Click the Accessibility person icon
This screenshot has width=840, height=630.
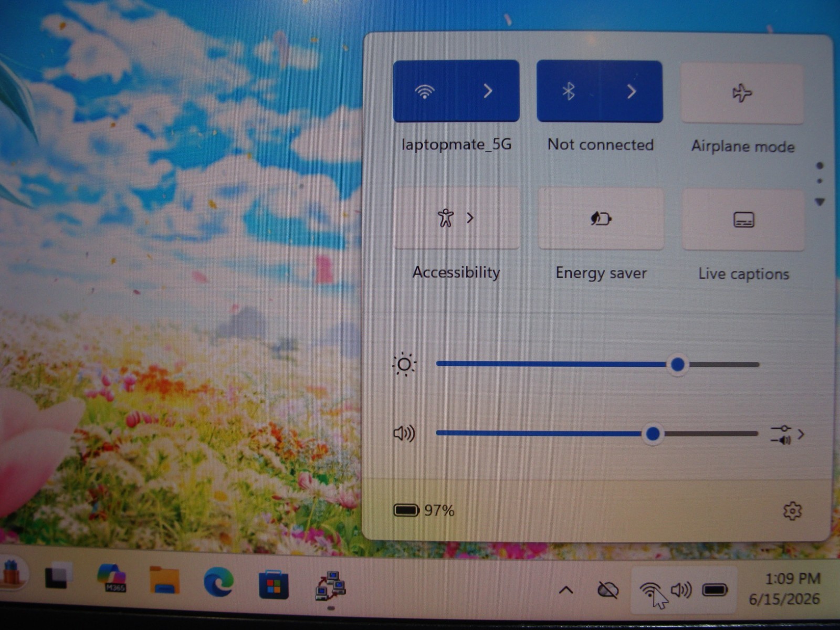pos(445,217)
